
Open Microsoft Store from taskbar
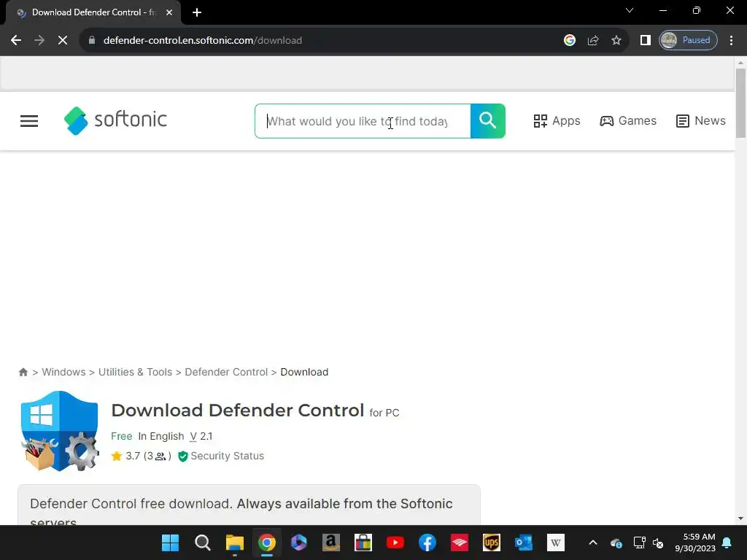[363, 542]
